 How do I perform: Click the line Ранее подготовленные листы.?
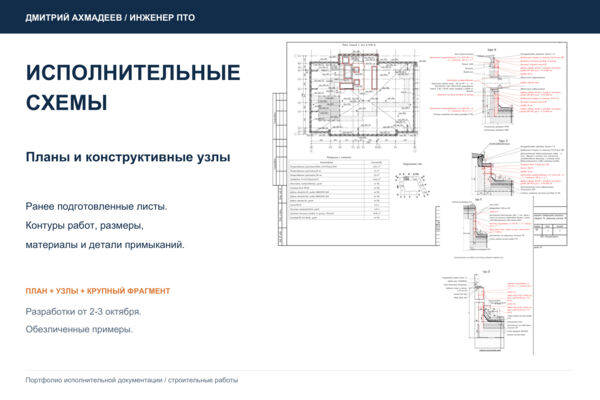pos(96,207)
